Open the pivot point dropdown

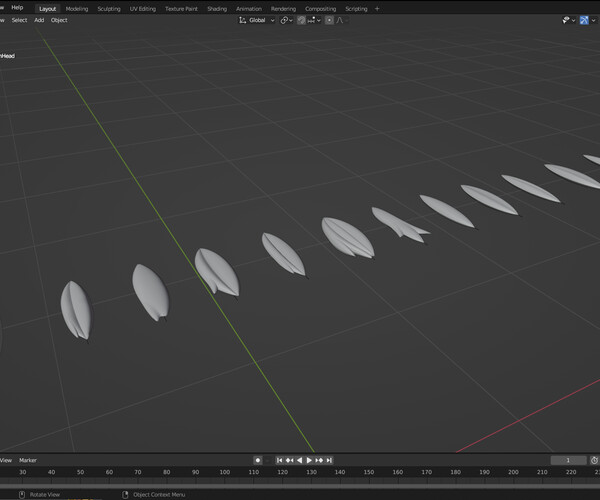pos(286,20)
